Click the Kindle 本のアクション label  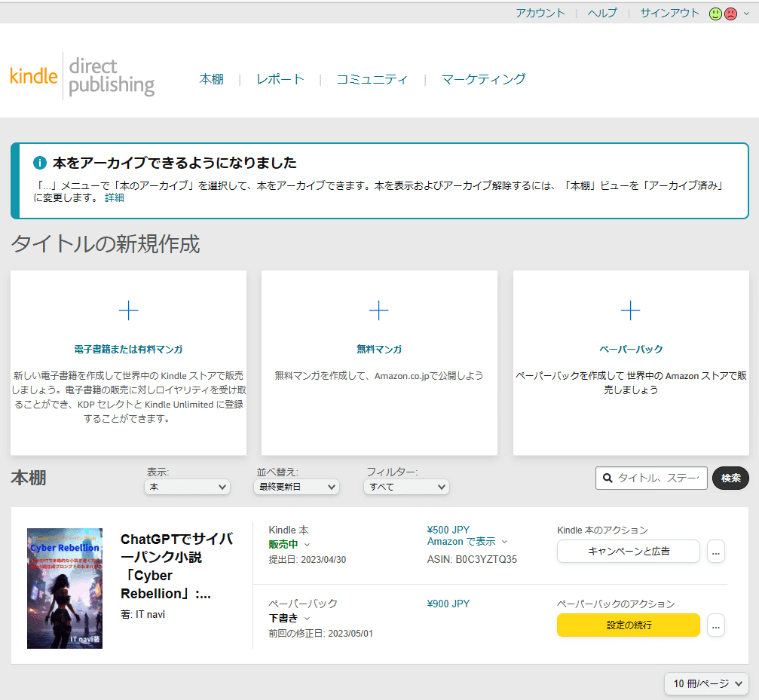pyautogui.click(x=603, y=530)
